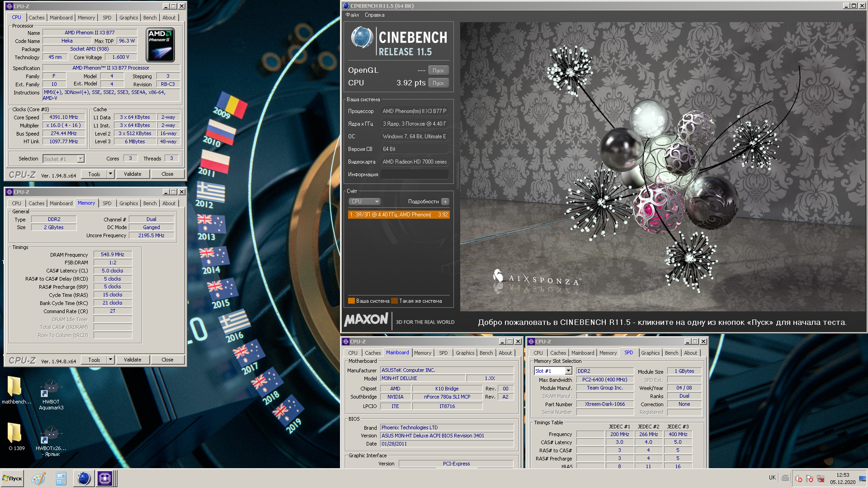Run the OpenGL test with its Пуск button
This screenshot has width=868, height=488.
[x=439, y=70]
